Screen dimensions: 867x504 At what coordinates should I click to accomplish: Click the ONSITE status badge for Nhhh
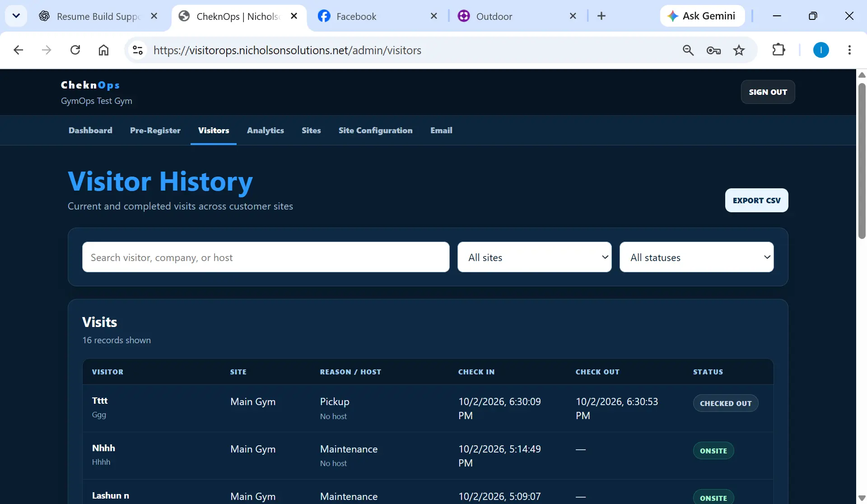tap(713, 451)
